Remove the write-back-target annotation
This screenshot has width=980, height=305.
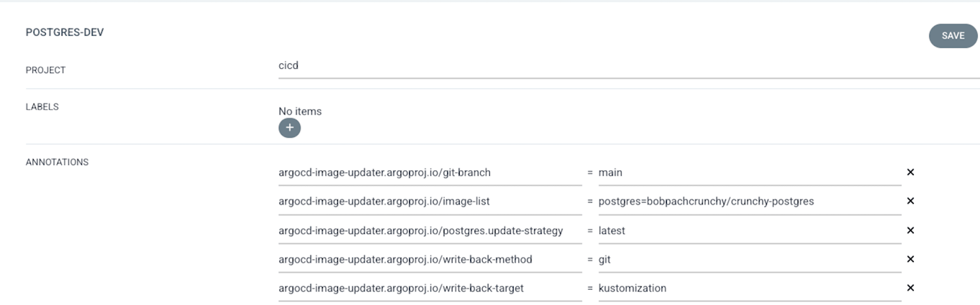tap(910, 288)
